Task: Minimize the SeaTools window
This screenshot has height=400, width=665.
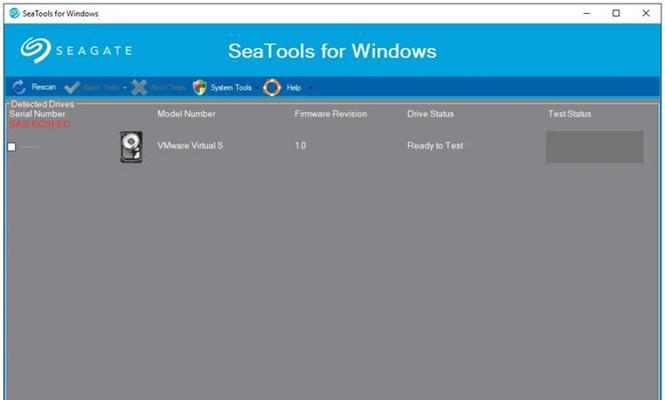Action: (x=587, y=13)
